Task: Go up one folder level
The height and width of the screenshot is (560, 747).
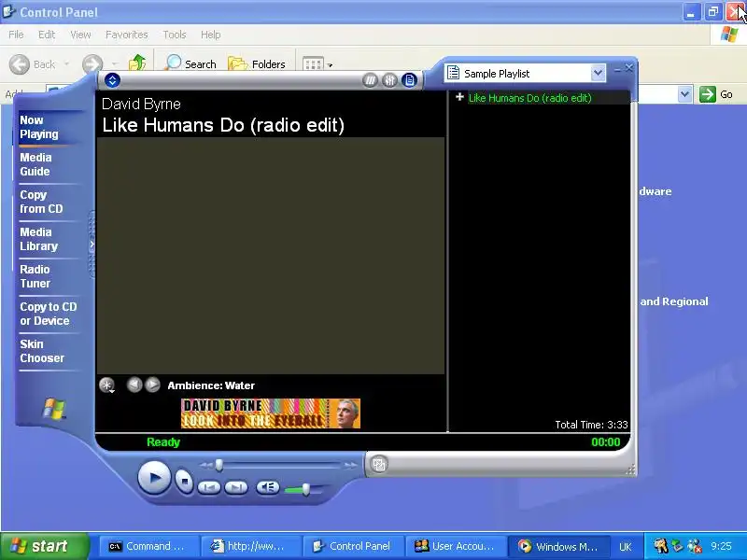Action: click(x=137, y=63)
